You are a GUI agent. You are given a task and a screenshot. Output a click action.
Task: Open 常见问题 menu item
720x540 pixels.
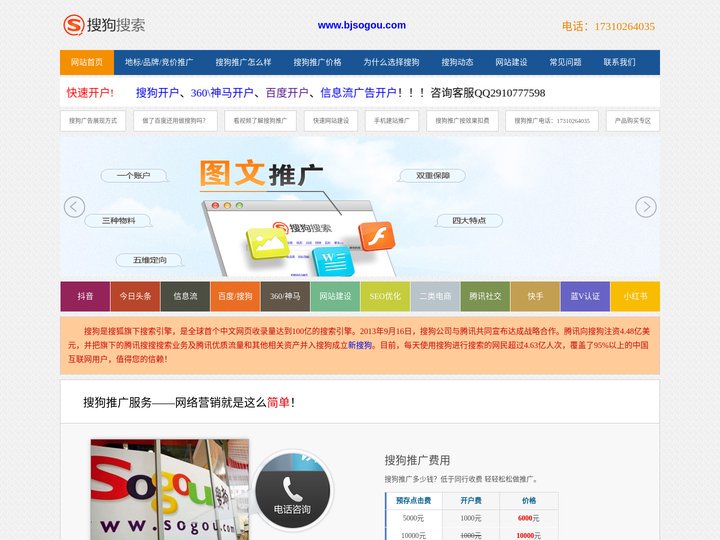565,62
